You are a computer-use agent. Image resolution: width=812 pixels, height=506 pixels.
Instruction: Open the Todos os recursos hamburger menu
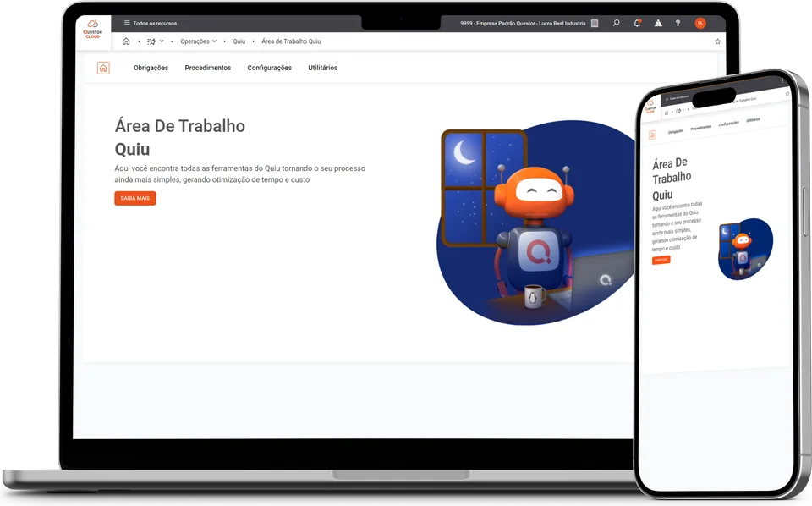pyautogui.click(x=127, y=23)
